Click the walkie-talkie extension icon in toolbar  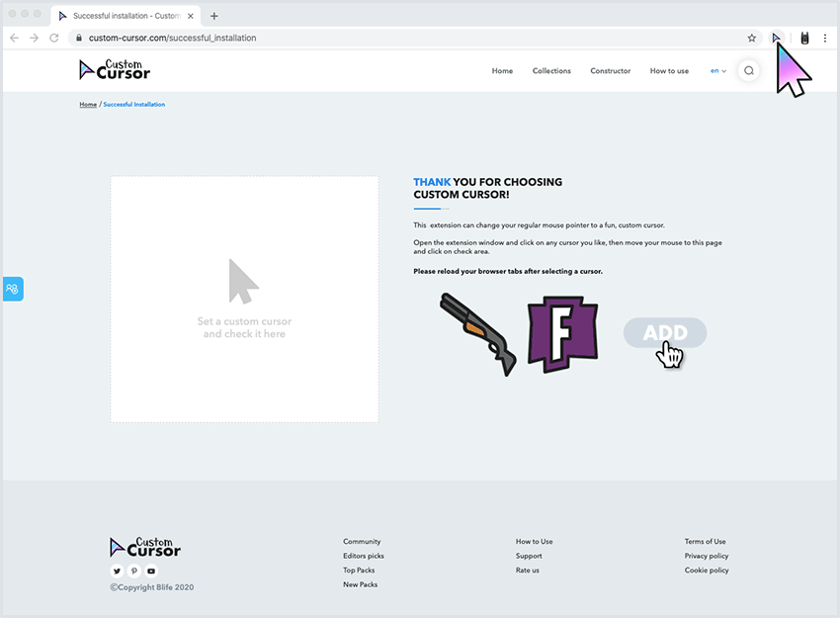click(x=804, y=38)
